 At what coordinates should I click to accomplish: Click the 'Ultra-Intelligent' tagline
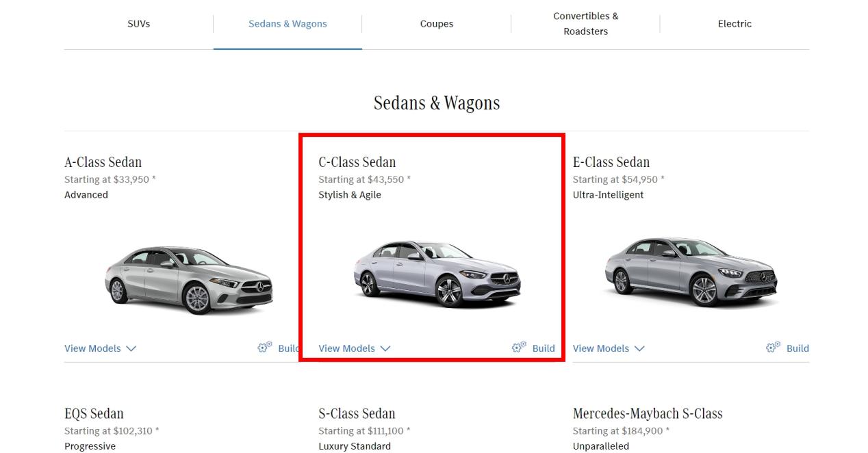pos(608,195)
